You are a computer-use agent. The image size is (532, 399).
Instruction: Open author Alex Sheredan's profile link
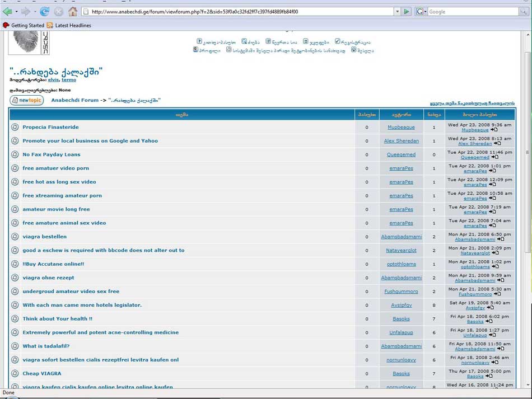(401, 141)
